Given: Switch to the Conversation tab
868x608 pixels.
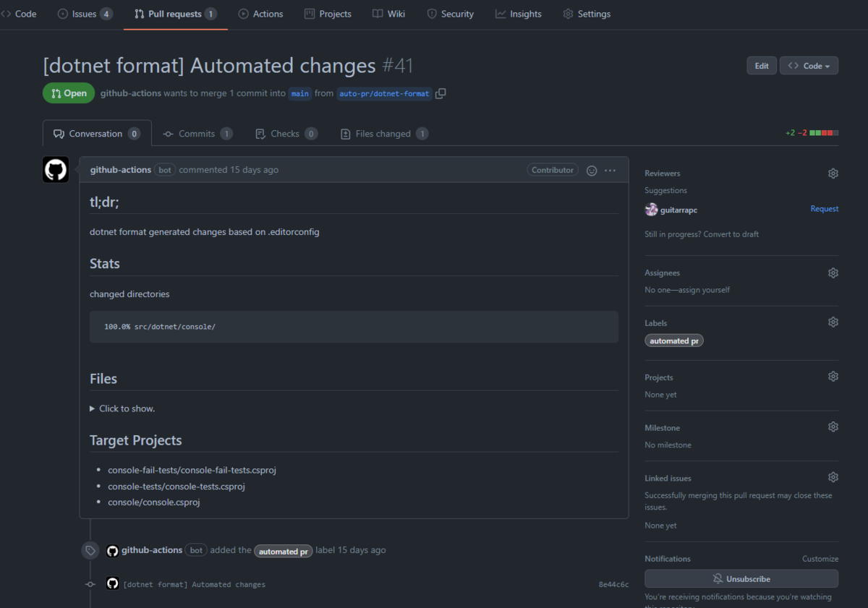Looking at the screenshot, I should coord(97,134).
